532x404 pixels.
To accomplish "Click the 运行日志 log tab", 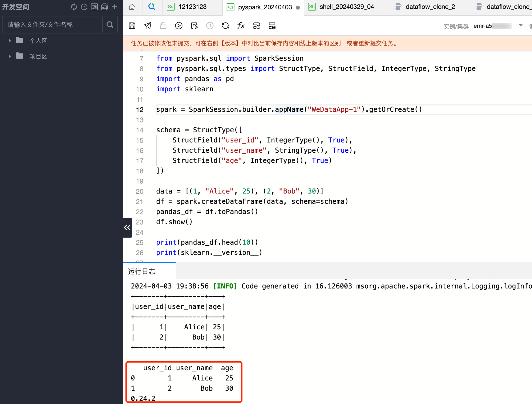I will (x=142, y=272).
